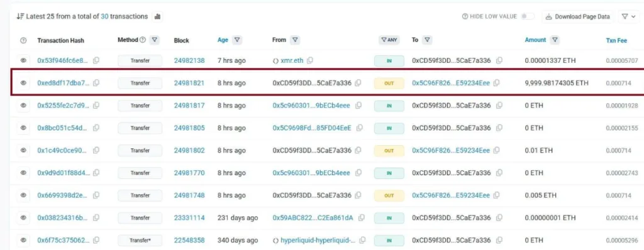The width and height of the screenshot is (644, 250).
Task: Open the From column filter
Action: pos(295,40)
